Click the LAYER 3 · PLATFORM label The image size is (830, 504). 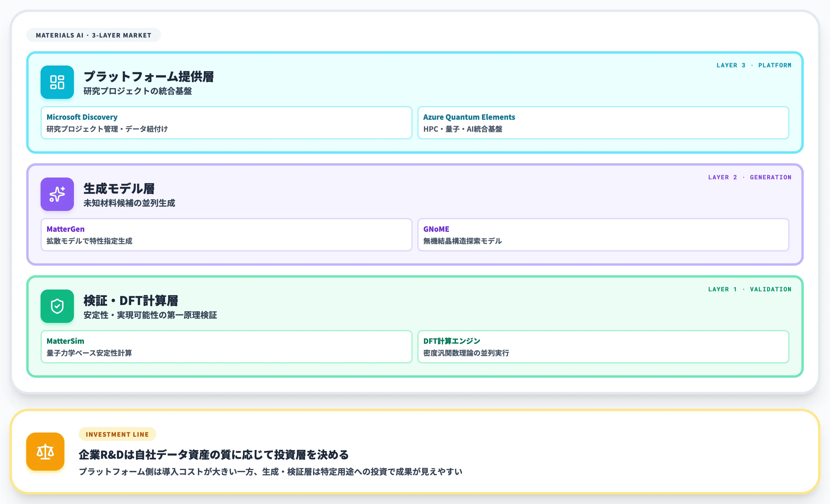[754, 65]
